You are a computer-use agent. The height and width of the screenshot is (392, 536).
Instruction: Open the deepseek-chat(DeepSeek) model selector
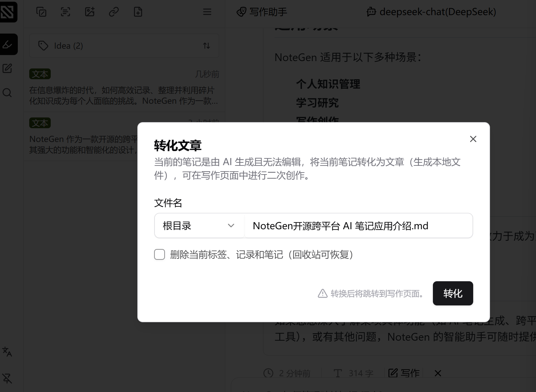pos(431,12)
